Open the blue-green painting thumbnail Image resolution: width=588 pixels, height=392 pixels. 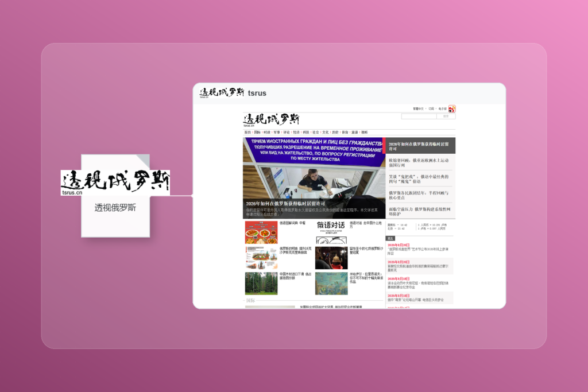tap(331, 284)
